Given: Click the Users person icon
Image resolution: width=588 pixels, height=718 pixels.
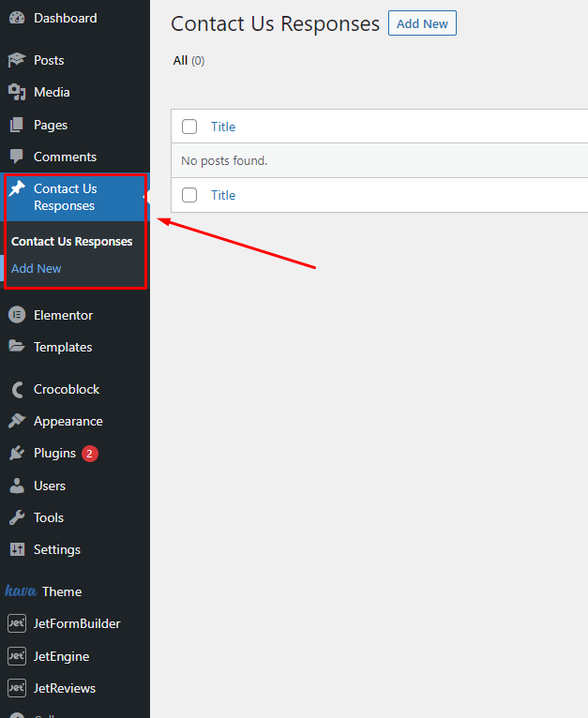Looking at the screenshot, I should pyautogui.click(x=17, y=486).
